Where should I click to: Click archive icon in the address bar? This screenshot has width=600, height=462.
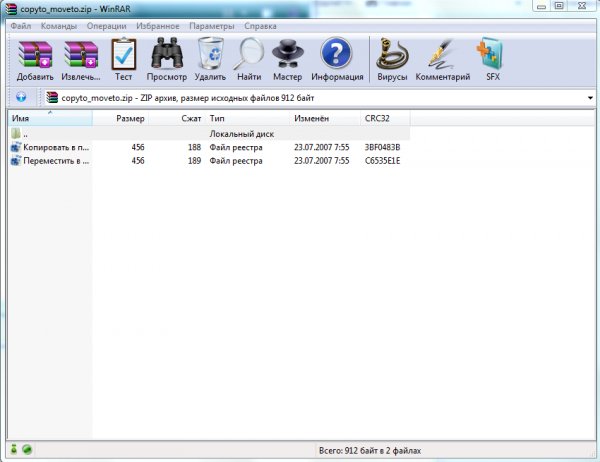pyautogui.click(x=52, y=98)
